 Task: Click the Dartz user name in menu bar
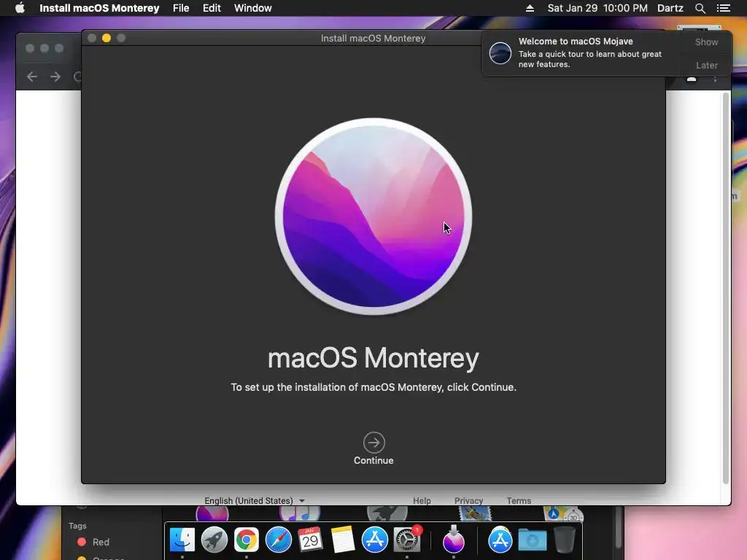[x=670, y=8]
